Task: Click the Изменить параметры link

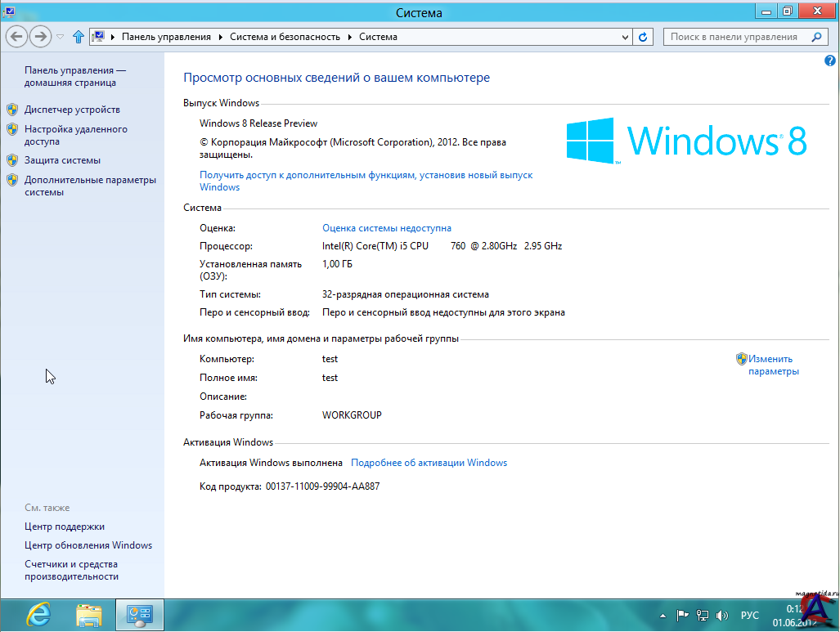Action: pos(770,365)
